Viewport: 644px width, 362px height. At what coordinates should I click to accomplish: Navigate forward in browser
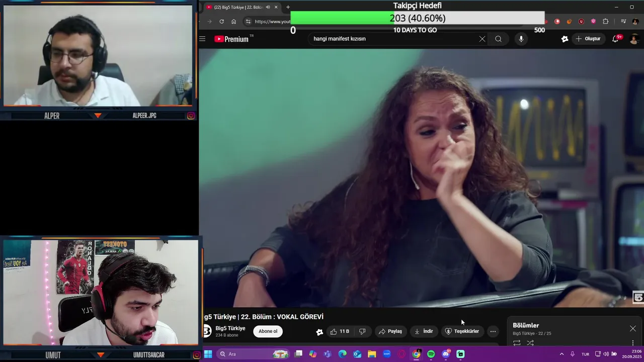click(x=209, y=22)
